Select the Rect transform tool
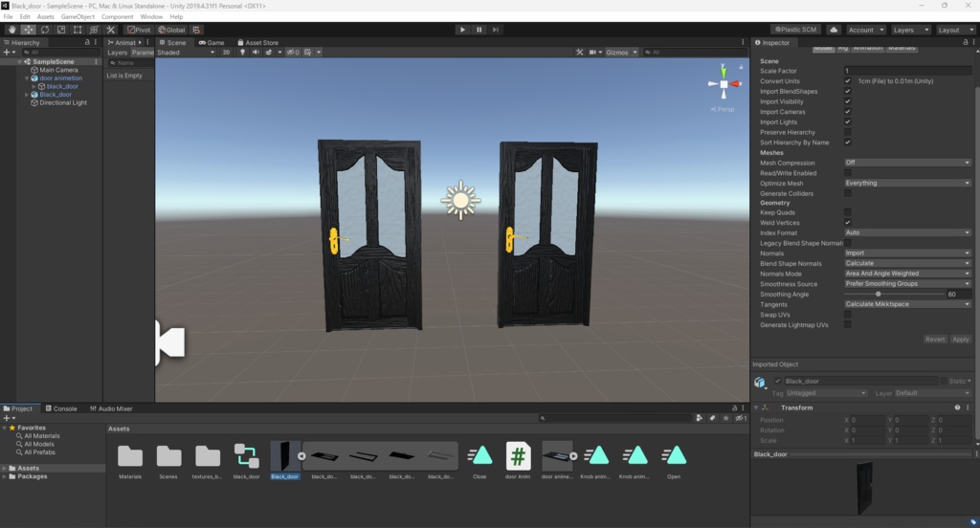 click(77, 30)
